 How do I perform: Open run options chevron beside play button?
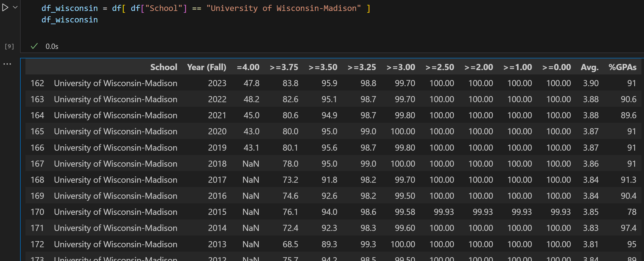point(15,7)
